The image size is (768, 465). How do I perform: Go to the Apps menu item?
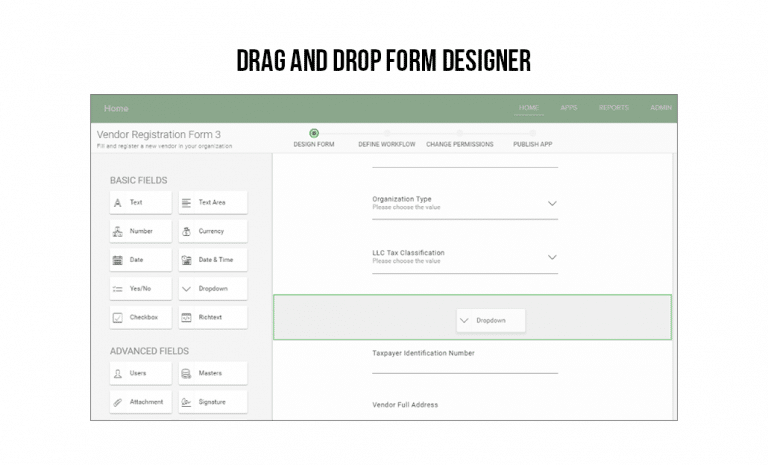click(569, 108)
